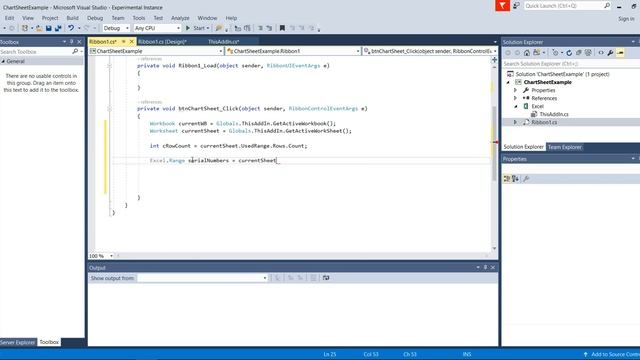Click the Save icon in the toolbar
640x360 pixels.
[49, 28]
